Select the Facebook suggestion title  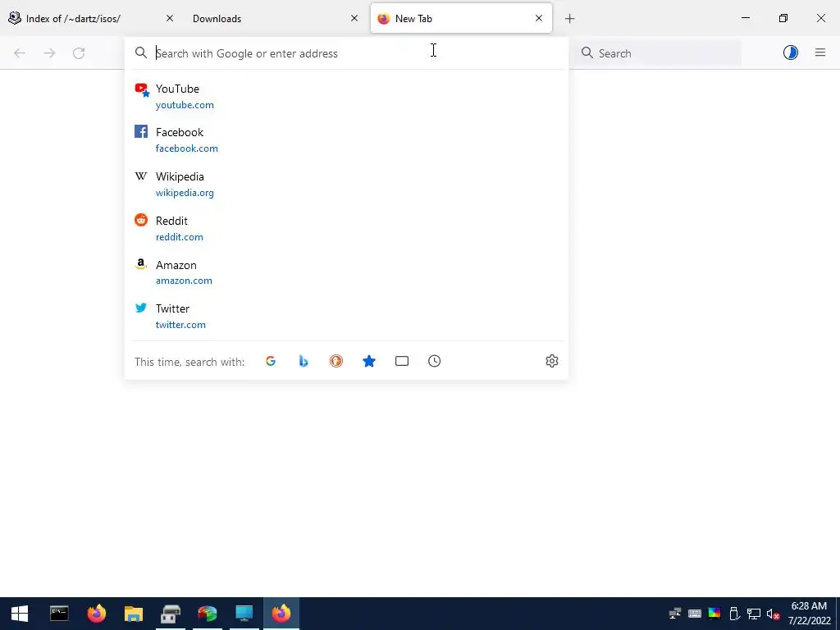(180, 132)
